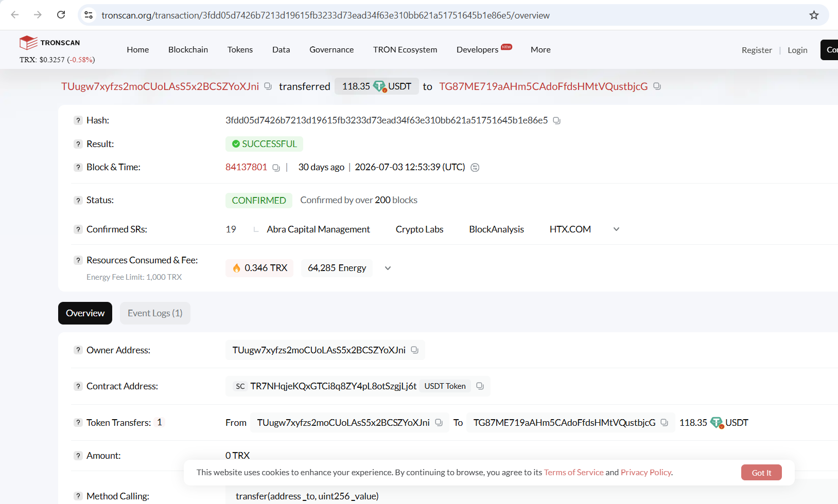The image size is (838, 504).
Task: Click the Login link
Action: (x=797, y=50)
